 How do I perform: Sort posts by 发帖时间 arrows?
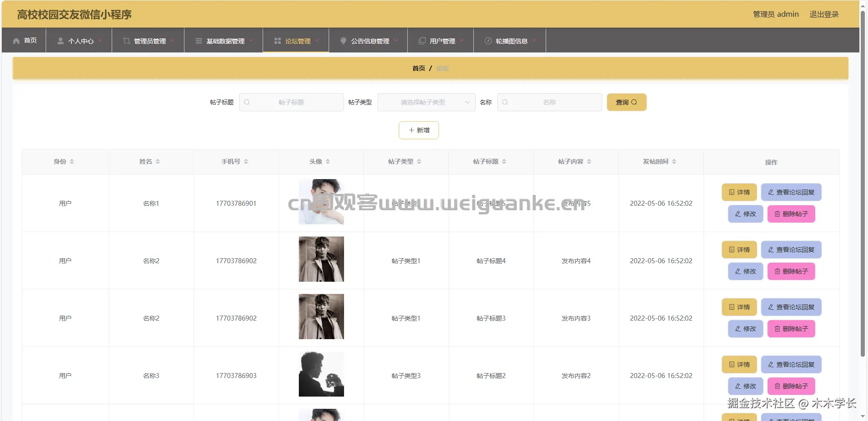pyautogui.click(x=674, y=161)
